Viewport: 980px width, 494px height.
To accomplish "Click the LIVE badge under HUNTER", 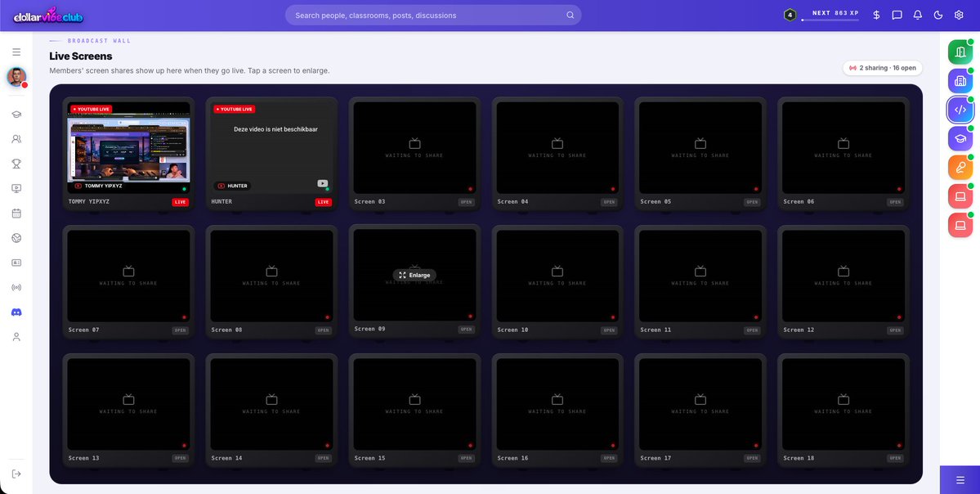I will point(323,202).
